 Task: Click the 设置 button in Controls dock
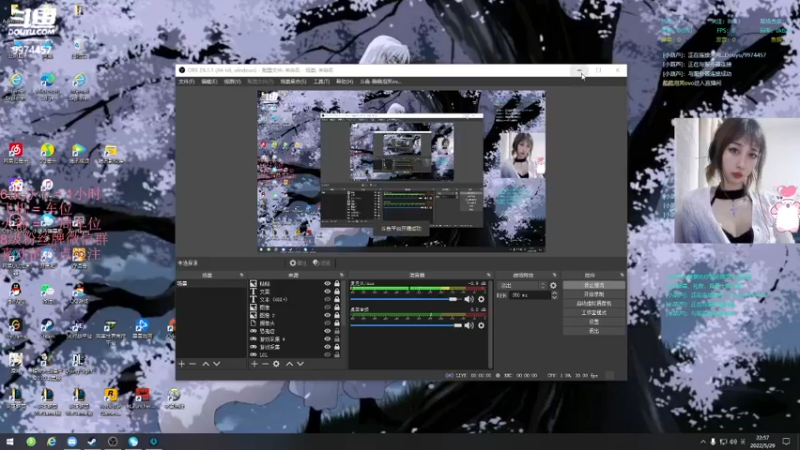tap(594, 322)
